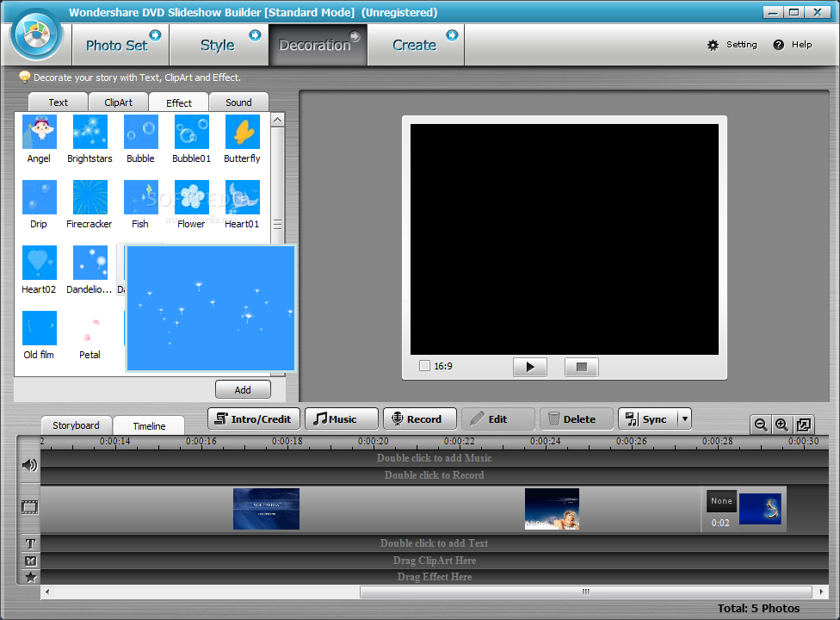Choose the Petal effect
840x620 pixels.
point(90,328)
